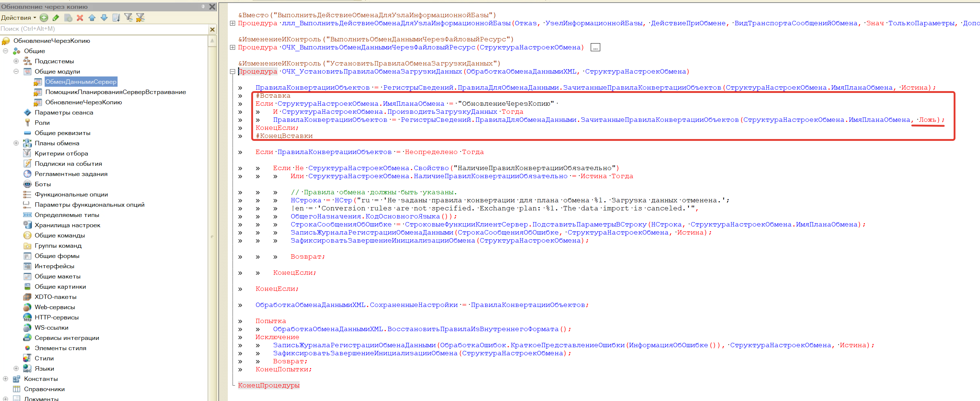Image resolution: width=980 pixels, height=401 pixels.
Task: Expand the Документы branch
Action: pos(5,399)
